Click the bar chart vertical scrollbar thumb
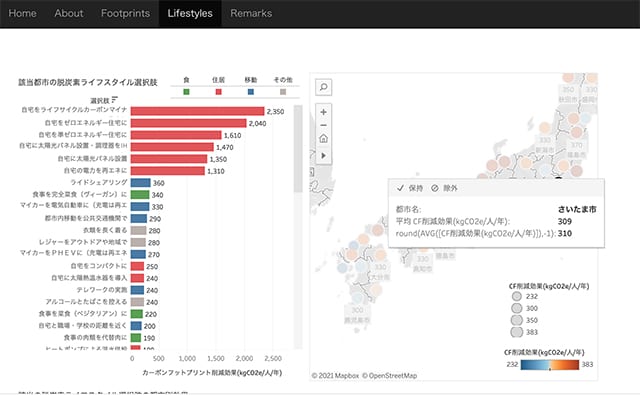The image size is (640, 395). pos(298,149)
